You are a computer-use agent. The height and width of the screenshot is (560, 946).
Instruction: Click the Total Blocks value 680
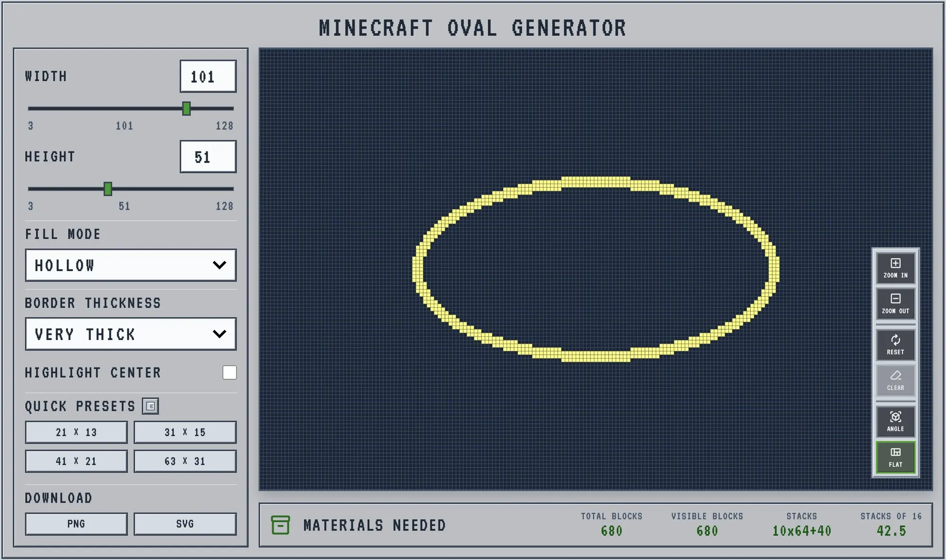[x=612, y=531]
